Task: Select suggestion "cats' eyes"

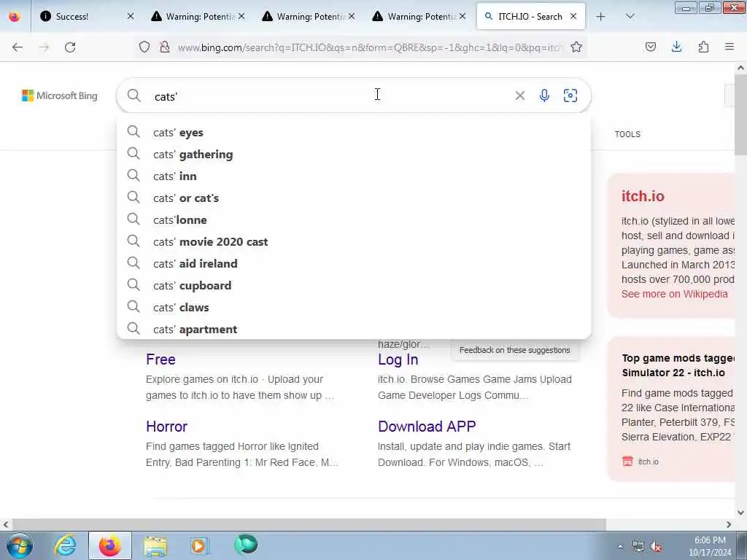Action: 354,133
